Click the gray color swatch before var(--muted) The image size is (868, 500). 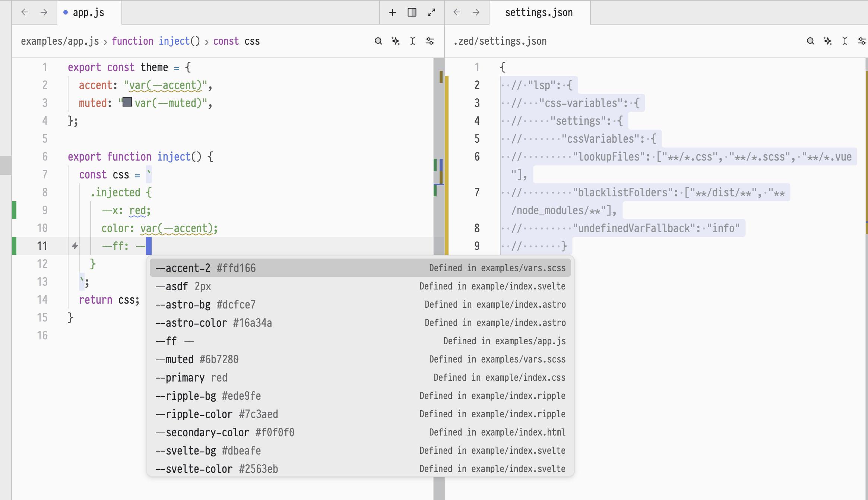[127, 102]
